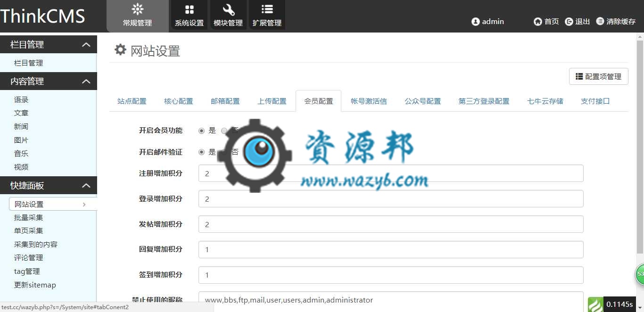This screenshot has width=644, height=312.
Task: Focus the 注册增加积分 input field
Action: 391,173
